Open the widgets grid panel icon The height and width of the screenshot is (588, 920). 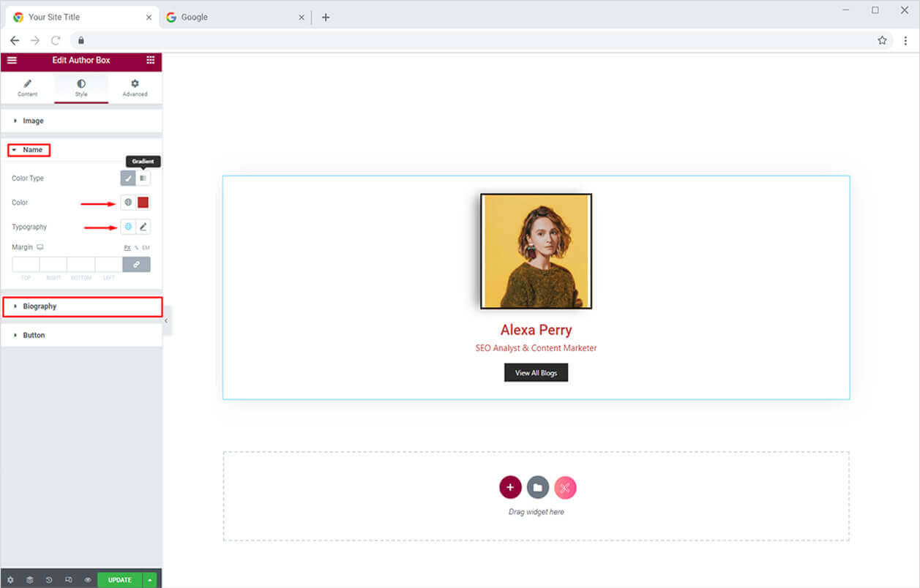pos(150,60)
